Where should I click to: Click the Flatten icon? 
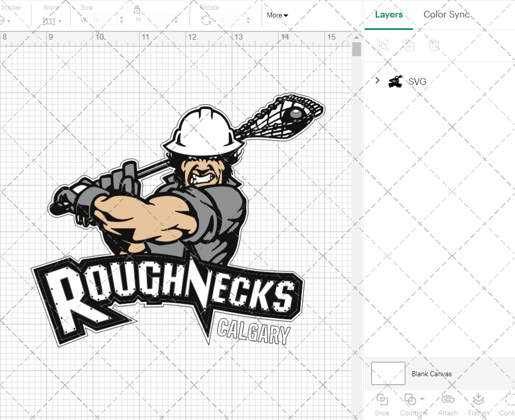click(x=478, y=399)
